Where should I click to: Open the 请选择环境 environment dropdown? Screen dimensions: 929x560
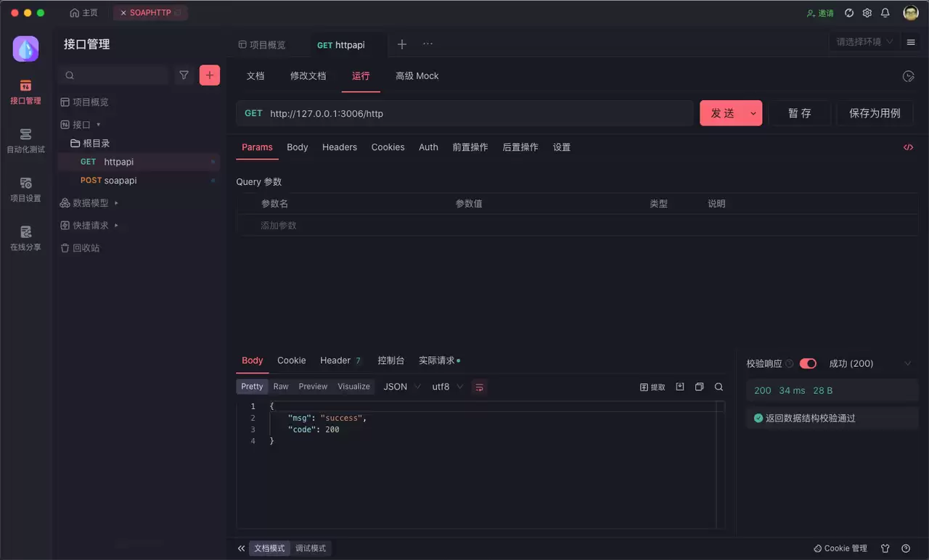point(864,42)
